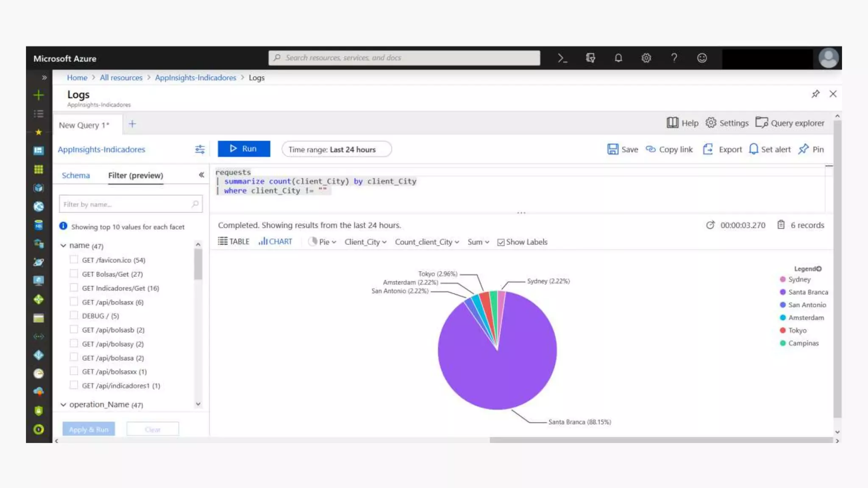The height and width of the screenshot is (488, 868).
Task: Click the Santa Branca legend swatch
Action: [783, 292]
